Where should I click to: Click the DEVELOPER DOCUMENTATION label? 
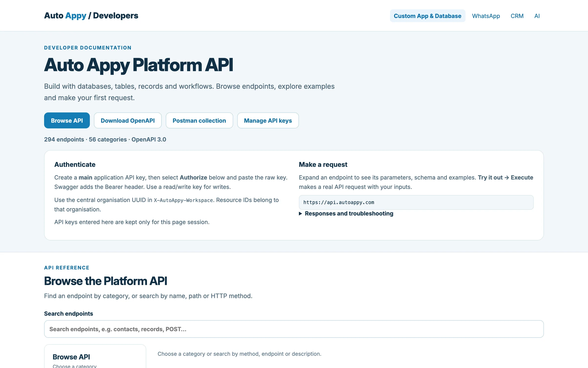tap(88, 48)
